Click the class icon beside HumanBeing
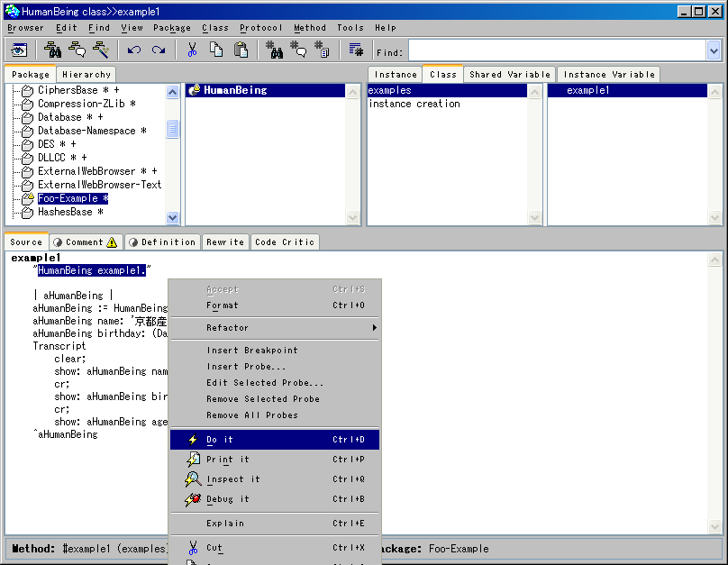The width and height of the screenshot is (728, 565). tap(194, 90)
